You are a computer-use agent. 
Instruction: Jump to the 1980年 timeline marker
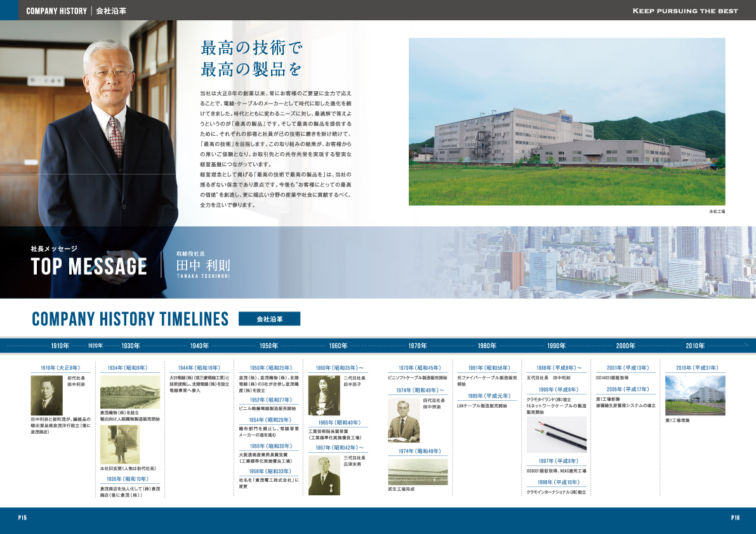tap(487, 346)
